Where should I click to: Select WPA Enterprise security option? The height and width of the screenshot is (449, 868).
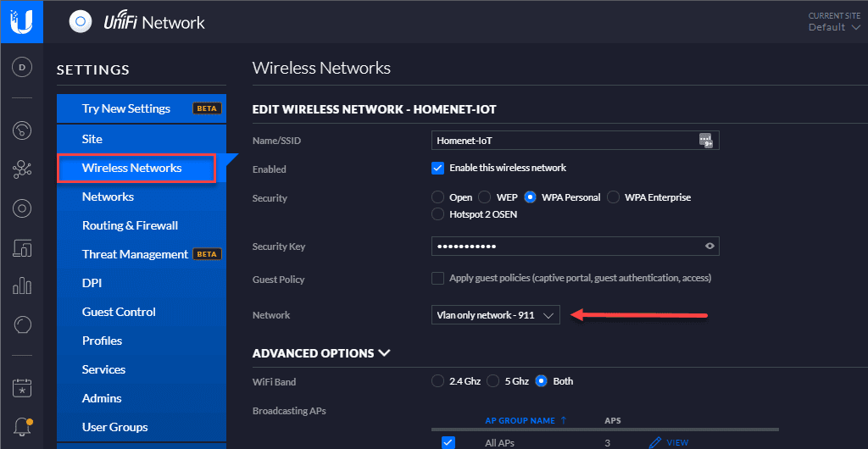[614, 197]
